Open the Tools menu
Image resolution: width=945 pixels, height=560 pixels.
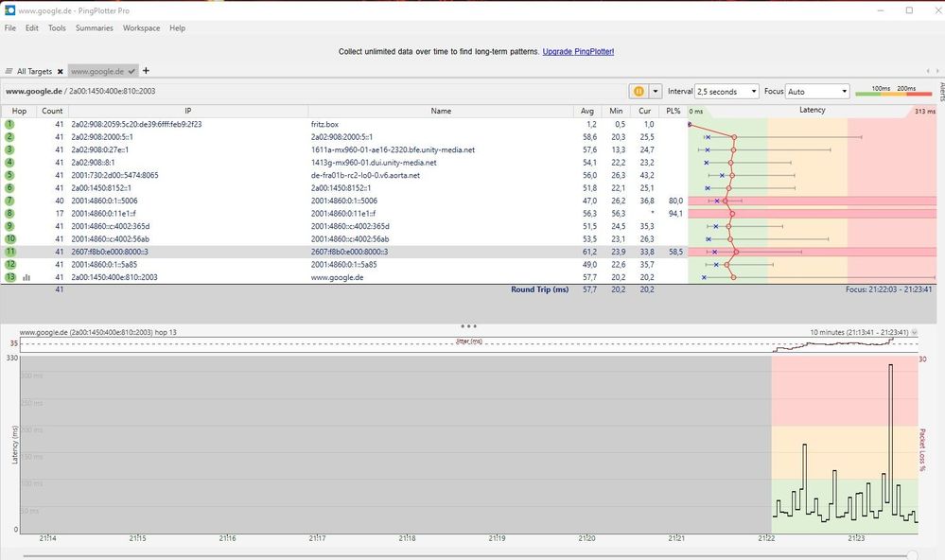[58, 27]
